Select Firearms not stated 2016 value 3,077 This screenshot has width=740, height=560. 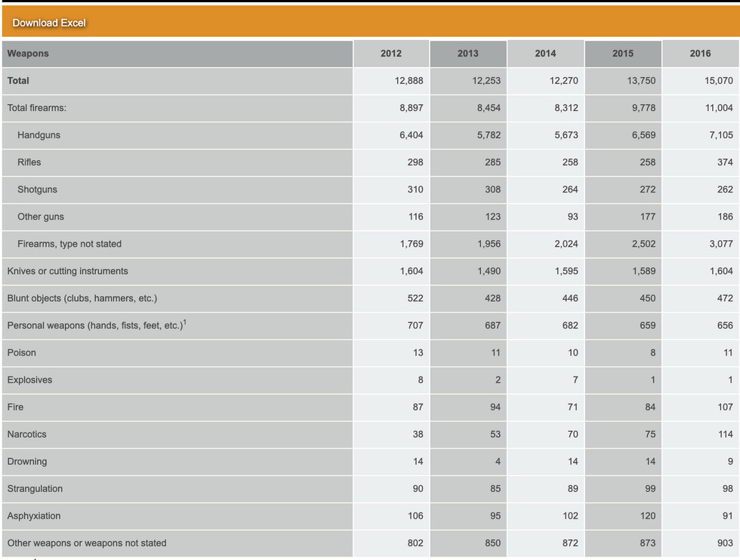721,244
